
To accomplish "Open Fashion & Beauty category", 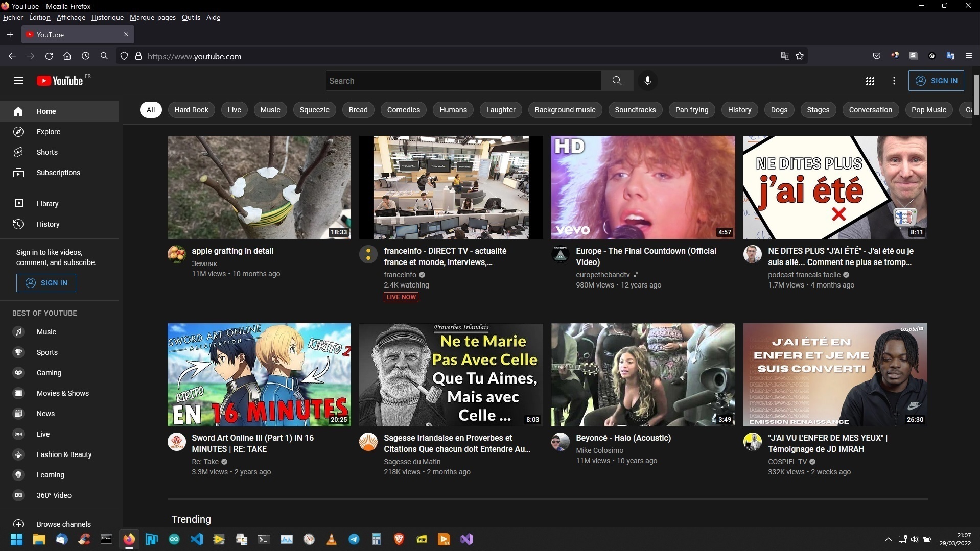I will coord(59,454).
